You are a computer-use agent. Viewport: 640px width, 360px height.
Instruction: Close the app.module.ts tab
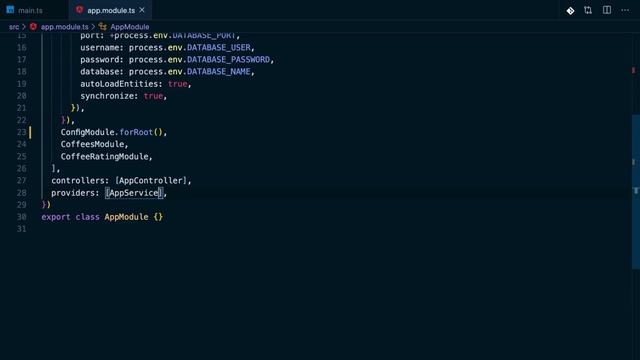142,10
